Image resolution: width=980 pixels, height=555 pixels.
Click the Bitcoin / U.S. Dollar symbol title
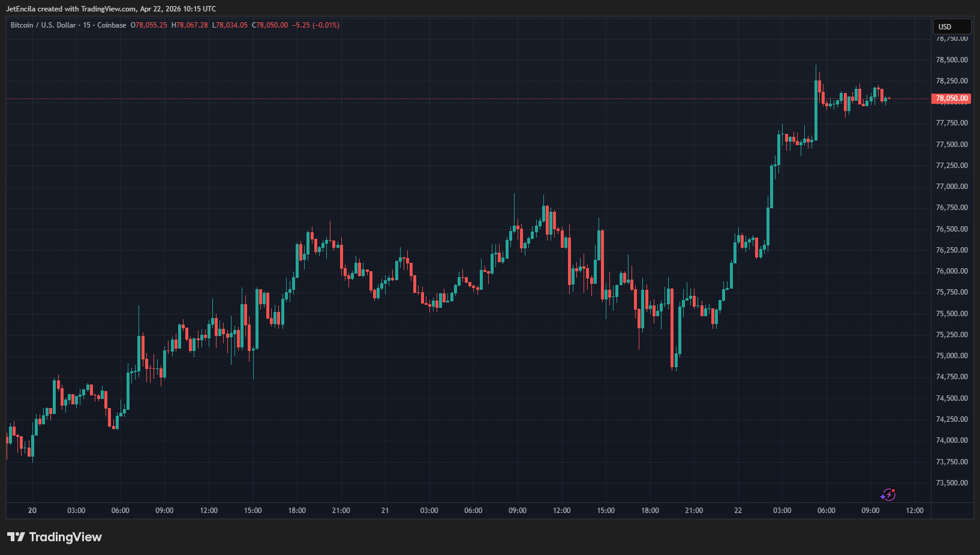[x=43, y=25]
